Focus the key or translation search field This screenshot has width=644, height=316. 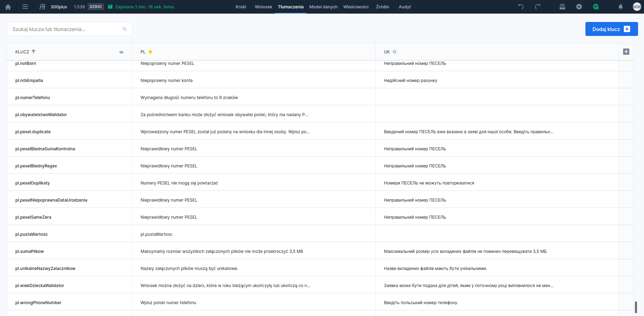pos(66,29)
